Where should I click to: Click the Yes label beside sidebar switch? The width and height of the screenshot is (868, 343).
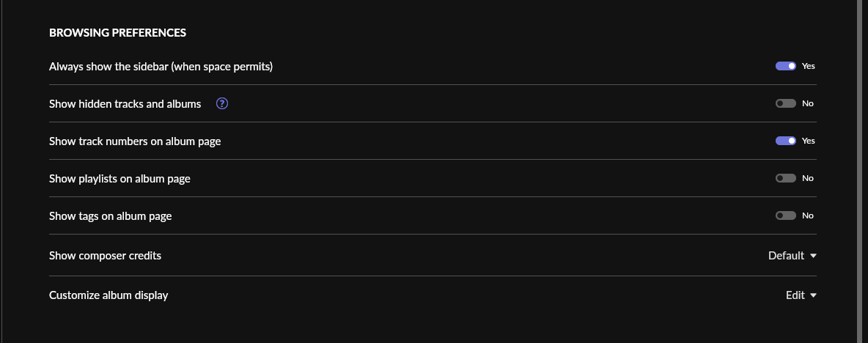[808, 66]
